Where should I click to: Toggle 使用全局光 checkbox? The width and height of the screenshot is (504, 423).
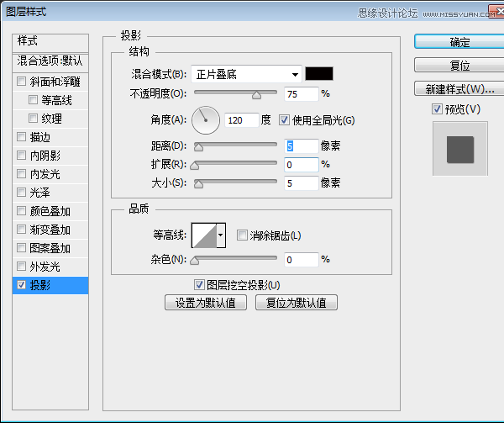(284, 120)
